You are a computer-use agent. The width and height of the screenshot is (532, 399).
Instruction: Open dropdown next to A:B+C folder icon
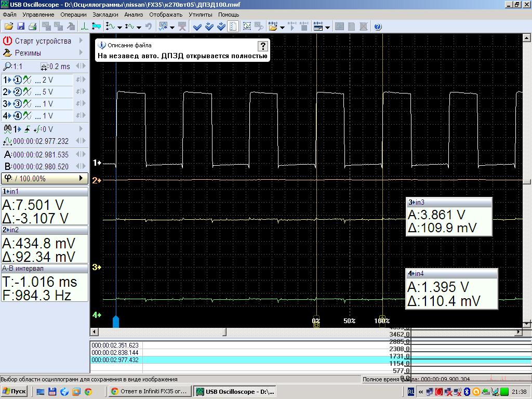tap(282, 26)
